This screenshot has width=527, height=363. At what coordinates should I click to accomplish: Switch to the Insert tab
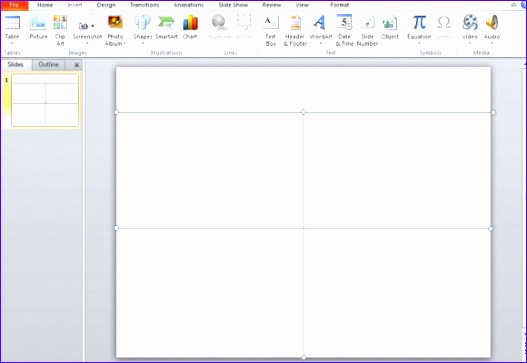pyautogui.click(x=75, y=5)
